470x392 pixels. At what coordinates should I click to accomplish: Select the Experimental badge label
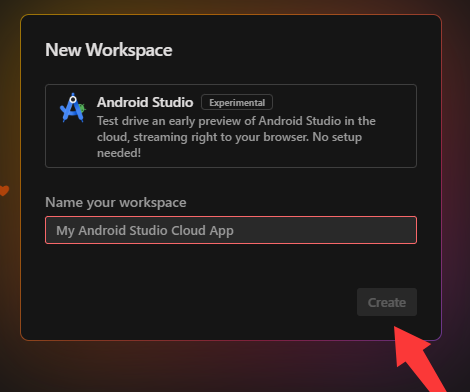click(237, 102)
